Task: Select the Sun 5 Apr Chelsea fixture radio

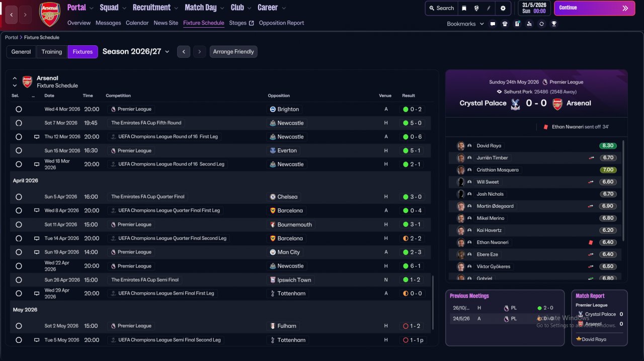Action: tap(19, 197)
